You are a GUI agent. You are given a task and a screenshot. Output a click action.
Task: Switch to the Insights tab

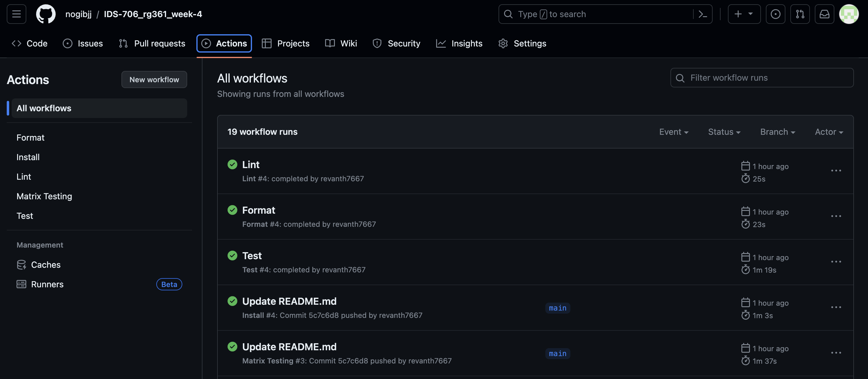pyautogui.click(x=459, y=43)
